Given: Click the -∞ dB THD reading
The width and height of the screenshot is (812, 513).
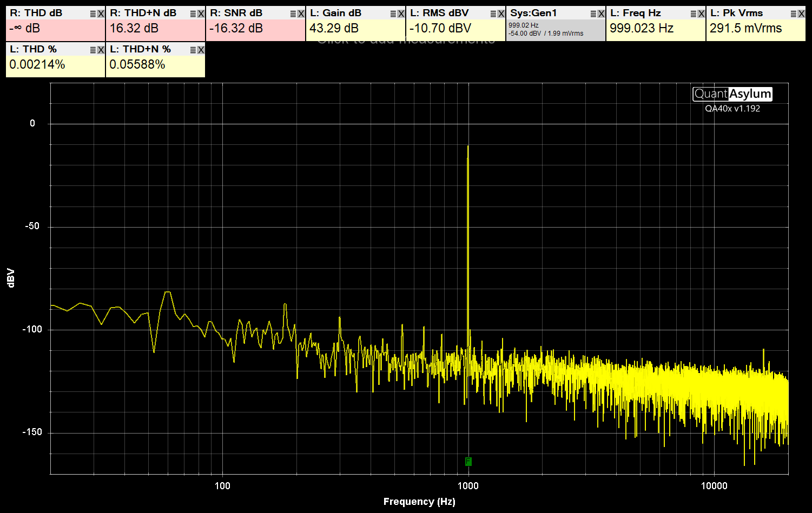Looking at the screenshot, I should (25, 29).
